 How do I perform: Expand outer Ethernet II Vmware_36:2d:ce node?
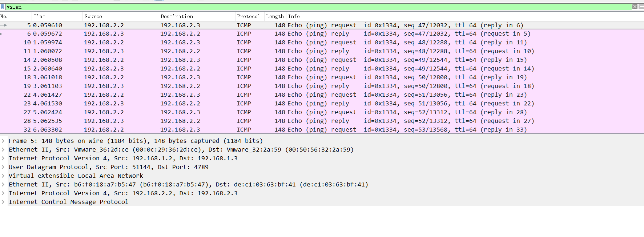point(3,150)
